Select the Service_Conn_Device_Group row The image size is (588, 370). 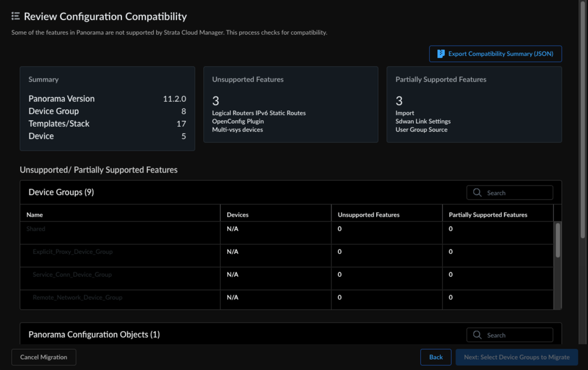[287, 279]
